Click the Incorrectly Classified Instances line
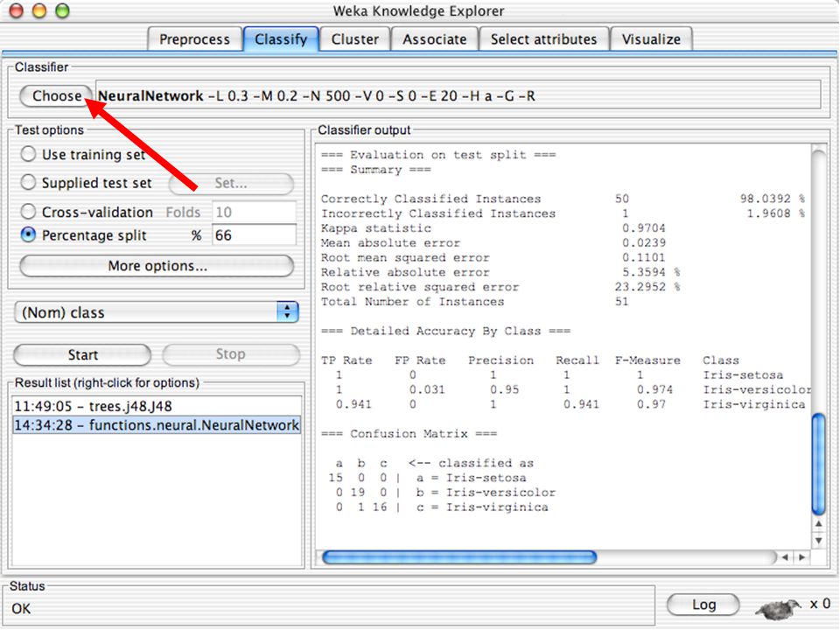This screenshot has width=840, height=630. [x=563, y=213]
